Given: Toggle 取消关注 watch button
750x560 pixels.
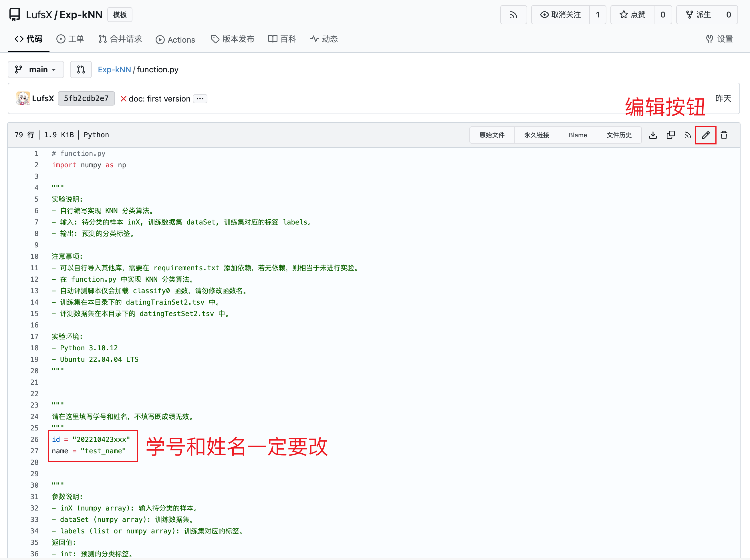Looking at the screenshot, I should tap(560, 15).
